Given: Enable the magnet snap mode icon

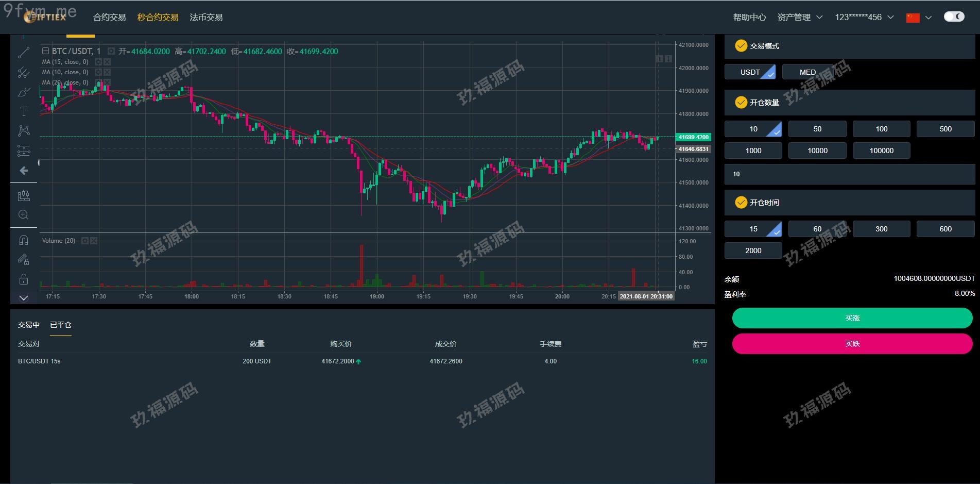Looking at the screenshot, I should (24, 240).
